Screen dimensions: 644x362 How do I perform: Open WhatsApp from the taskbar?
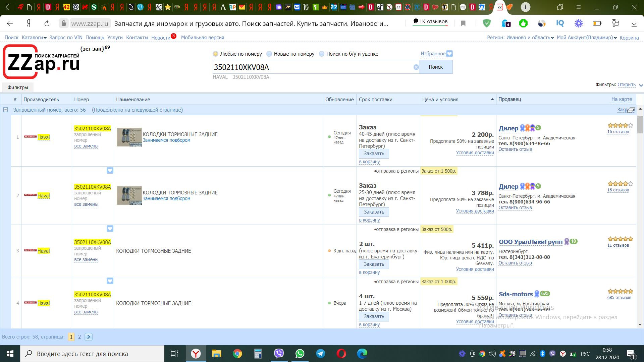click(x=300, y=354)
